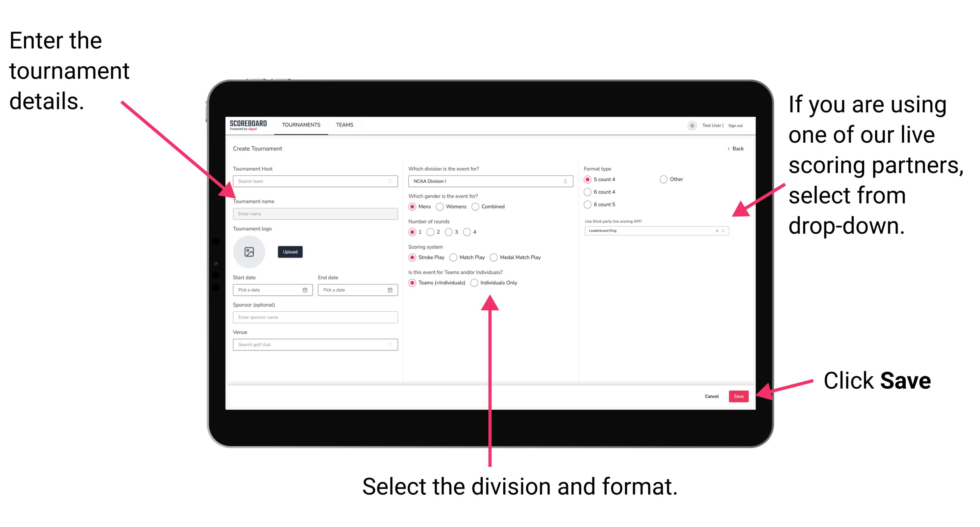Click the tournament logo upload icon
The height and width of the screenshot is (527, 980).
[x=249, y=252]
